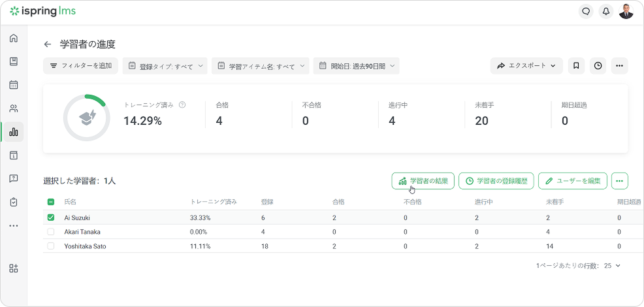This screenshot has height=307, width=644.
Task: Open the chat bubble icon in header
Action: (x=586, y=11)
